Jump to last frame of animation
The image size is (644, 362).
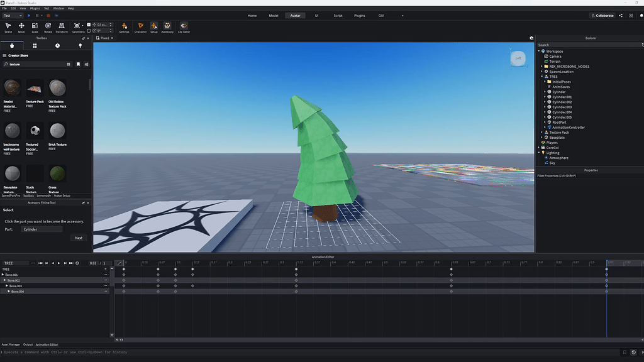click(x=71, y=263)
